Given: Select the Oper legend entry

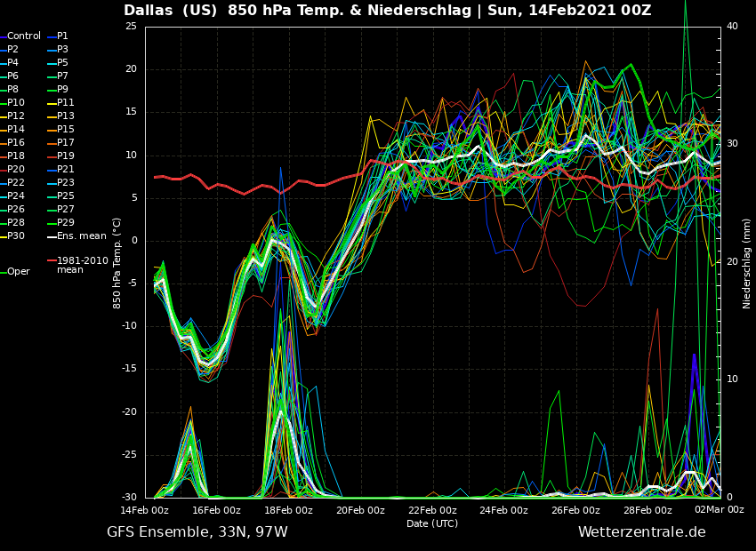Looking at the screenshot, I should click(18, 272).
